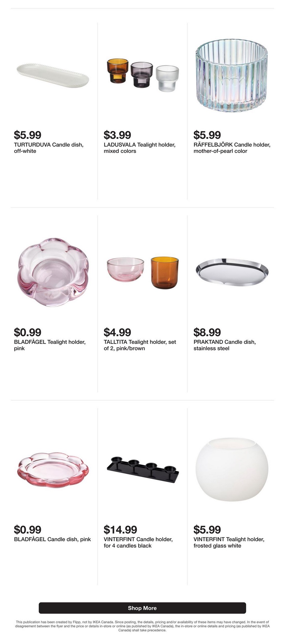
Task: Click the Shop More button
Action: 142,608
